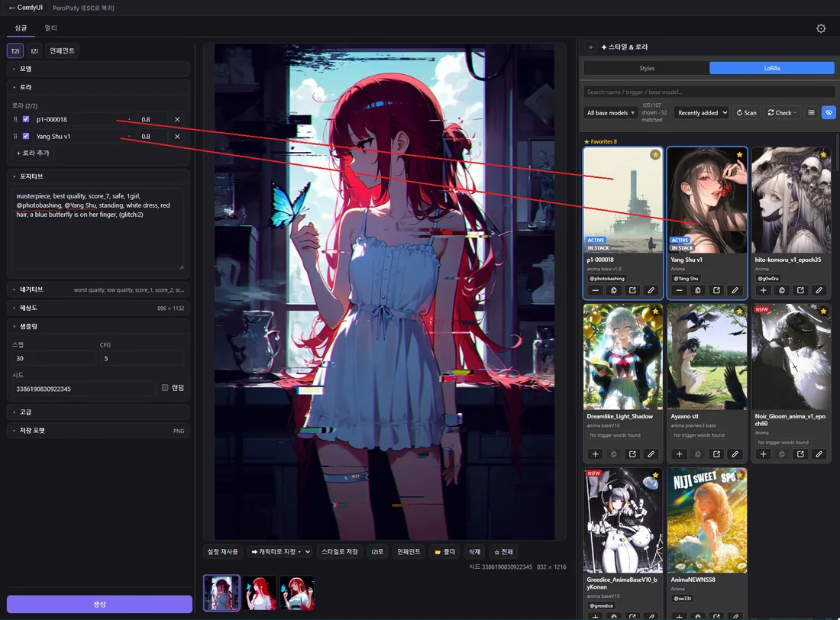This screenshot has height=620, width=840.
Task: Collapse the Styles & LoRA side panel with the chevron icon
Action: click(590, 47)
